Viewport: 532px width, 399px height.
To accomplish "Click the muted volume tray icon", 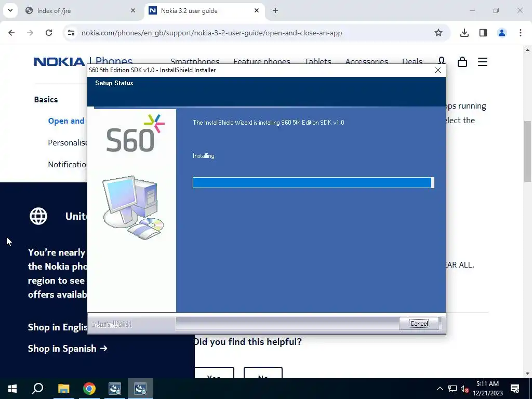I will pyautogui.click(x=464, y=389).
